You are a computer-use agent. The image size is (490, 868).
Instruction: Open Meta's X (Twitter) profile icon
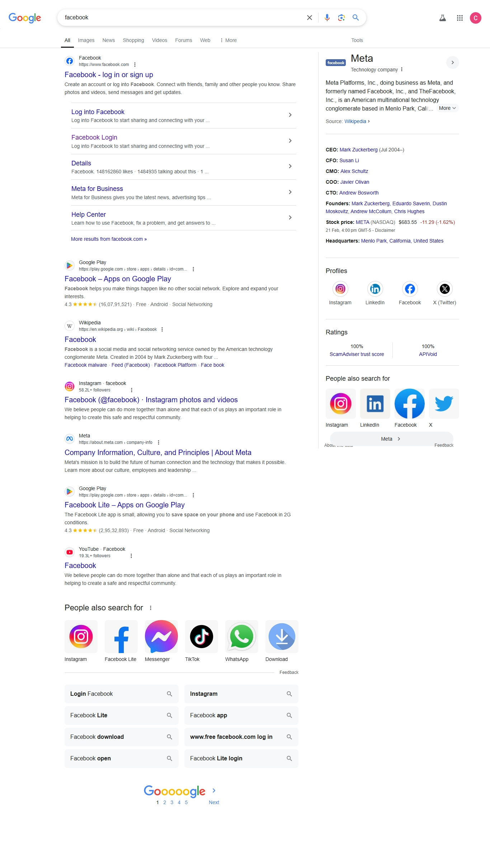coord(445,289)
